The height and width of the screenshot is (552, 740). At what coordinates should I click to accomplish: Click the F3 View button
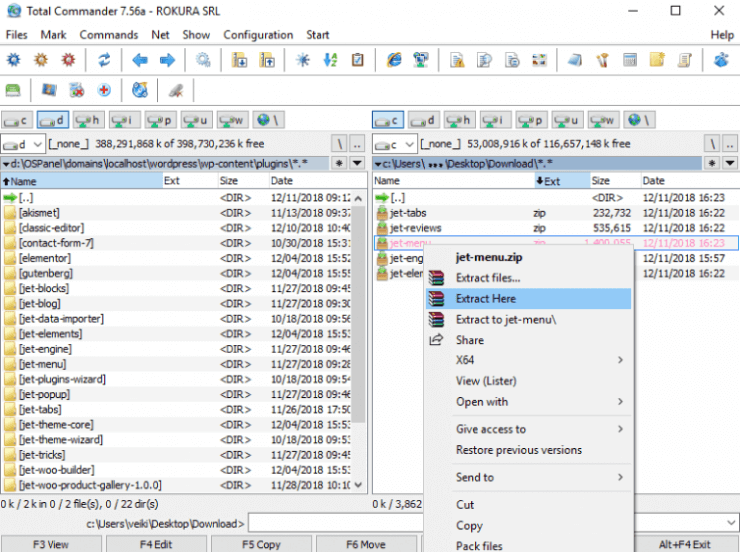point(51,544)
